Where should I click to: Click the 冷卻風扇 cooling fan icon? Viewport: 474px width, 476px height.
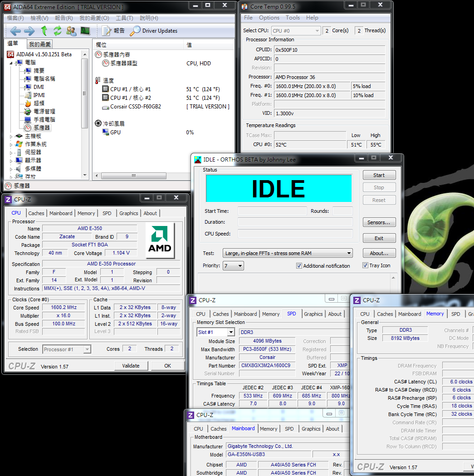click(98, 123)
